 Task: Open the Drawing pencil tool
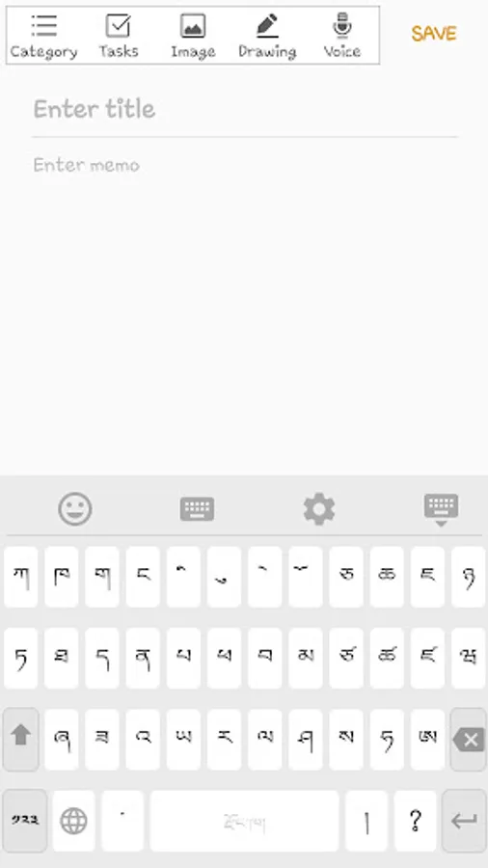pos(267,37)
